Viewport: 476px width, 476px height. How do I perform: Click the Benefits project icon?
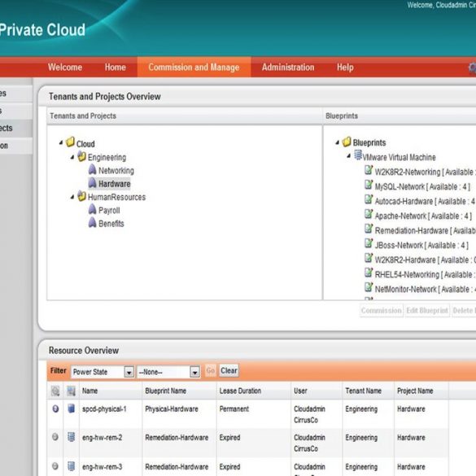click(92, 222)
